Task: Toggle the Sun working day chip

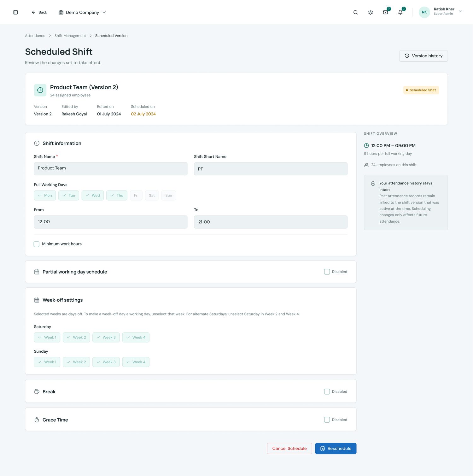Action: pos(169,196)
